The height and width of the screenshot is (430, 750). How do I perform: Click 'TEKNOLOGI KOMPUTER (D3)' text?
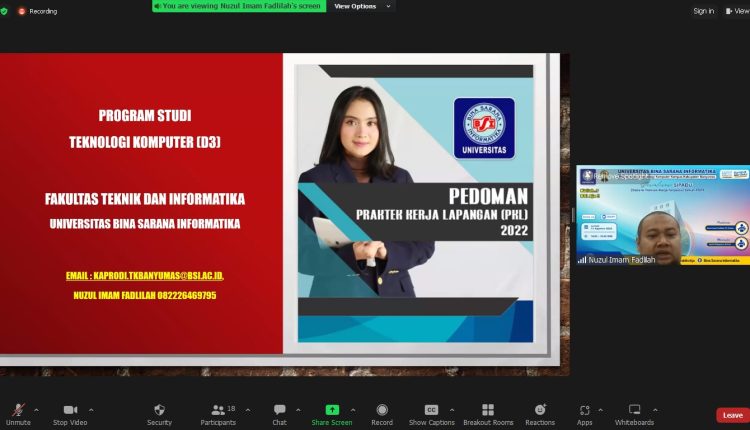[x=145, y=142]
